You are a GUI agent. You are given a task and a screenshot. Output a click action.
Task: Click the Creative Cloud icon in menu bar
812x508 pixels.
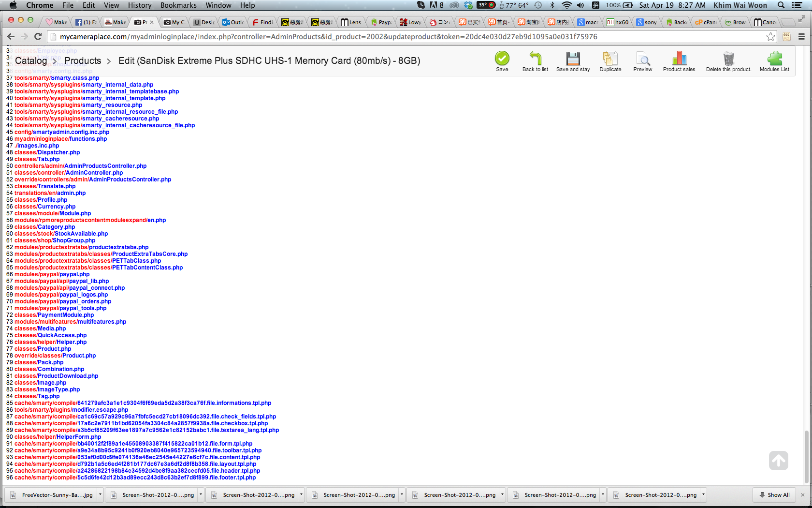point(454,5)
